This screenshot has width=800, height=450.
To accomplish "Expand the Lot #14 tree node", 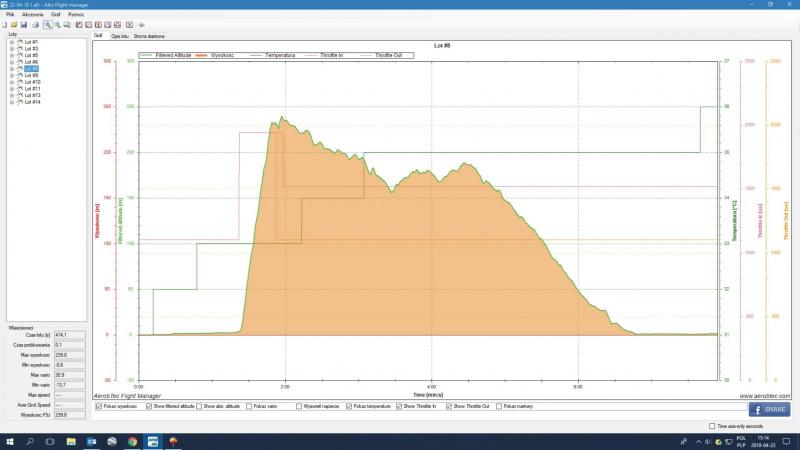I will click(11, 102).
